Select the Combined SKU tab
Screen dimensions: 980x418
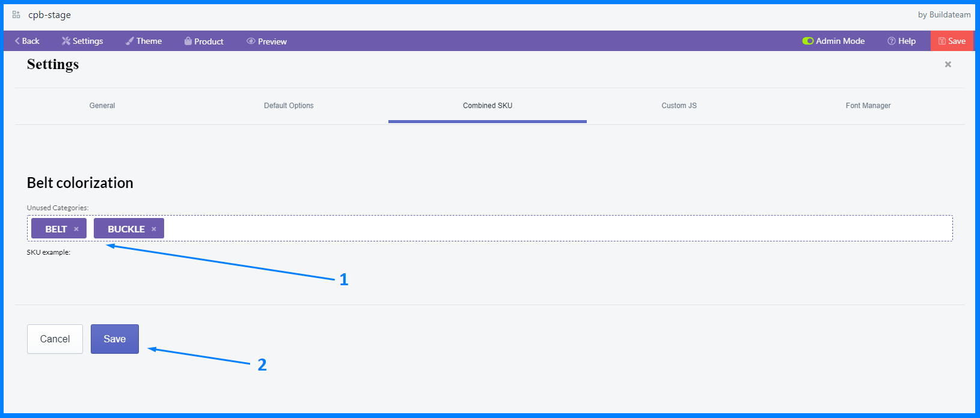(x=488, y=106)
